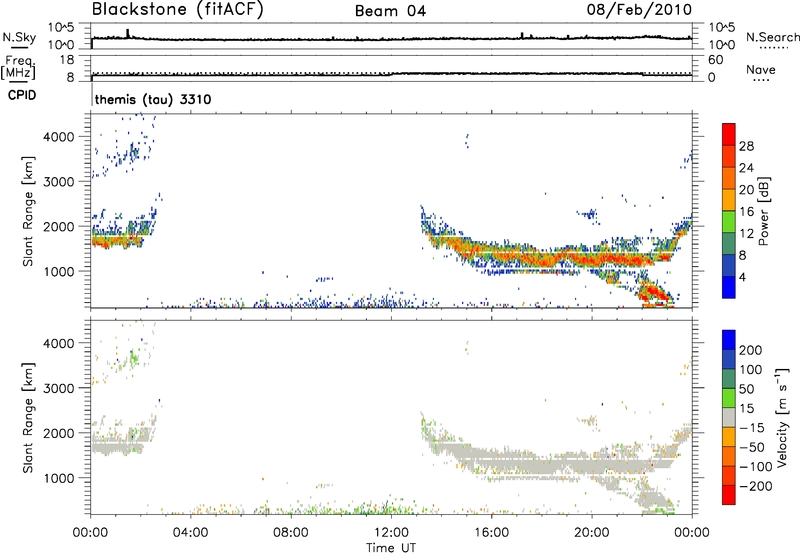Click the "16:00" time tick label

click(x=491, y=533)
